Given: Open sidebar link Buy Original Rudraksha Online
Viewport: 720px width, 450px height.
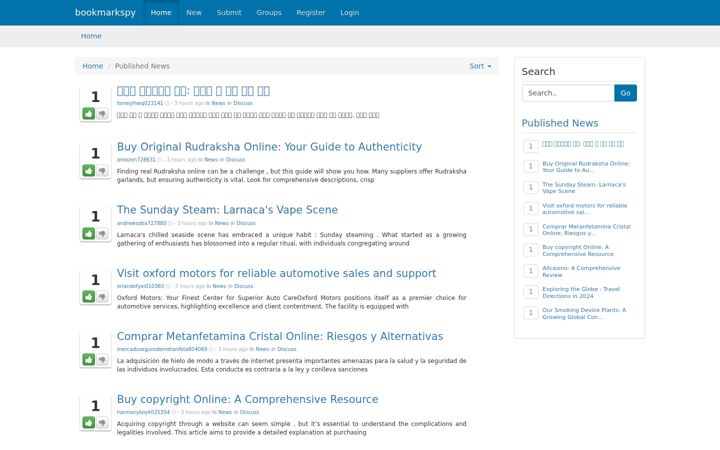Looking at the screenshot, I should coord(586,167).
